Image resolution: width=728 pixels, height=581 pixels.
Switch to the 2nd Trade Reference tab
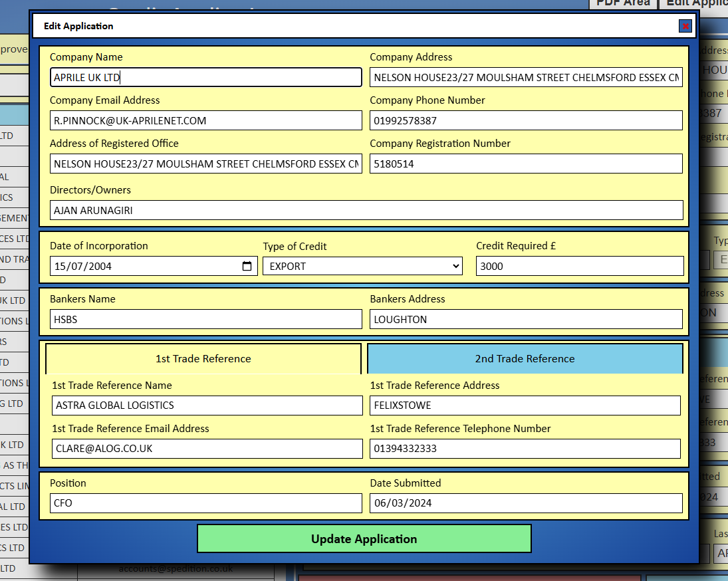pyautogui.click(x=525, y=358)
